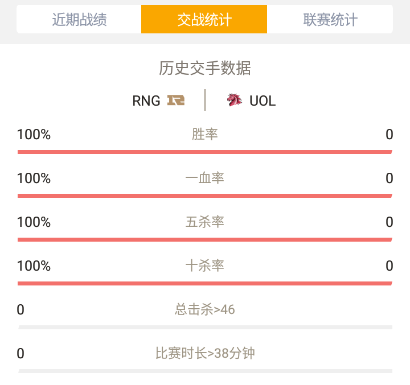The height and width of the screenshot is (385, 410).
Task: Click the red 胜率 progress bar
Action: coord(205,152)
